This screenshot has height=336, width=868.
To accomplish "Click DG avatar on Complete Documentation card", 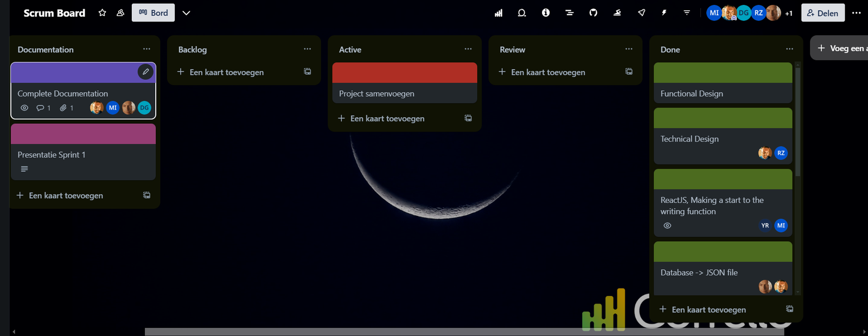I will (x=144, y=108).
